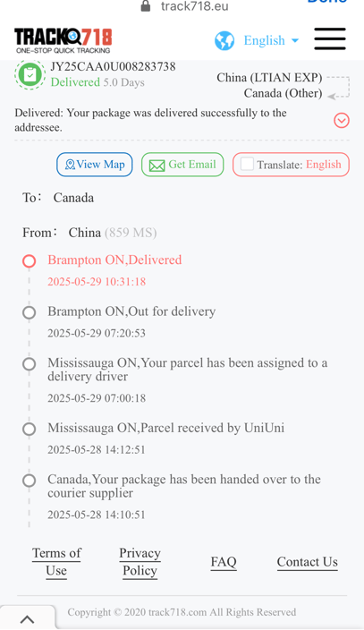Screen dimensions: 364x630
Task: Open the View Map button
Action: [95, 165]
